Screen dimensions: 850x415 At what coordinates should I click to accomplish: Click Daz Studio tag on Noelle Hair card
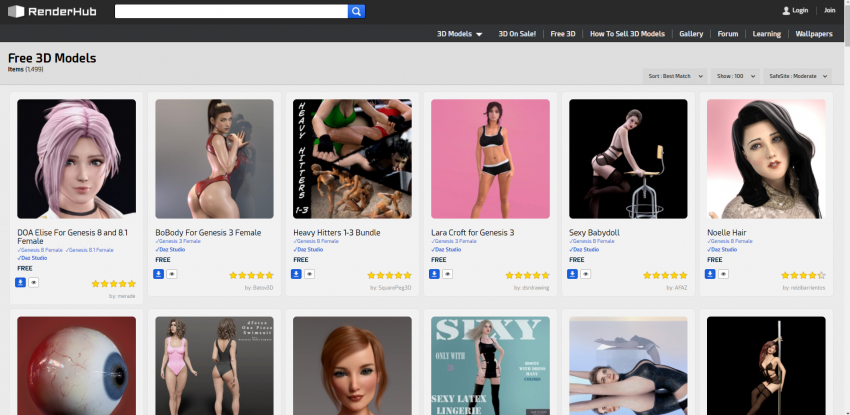click(722, 250)
